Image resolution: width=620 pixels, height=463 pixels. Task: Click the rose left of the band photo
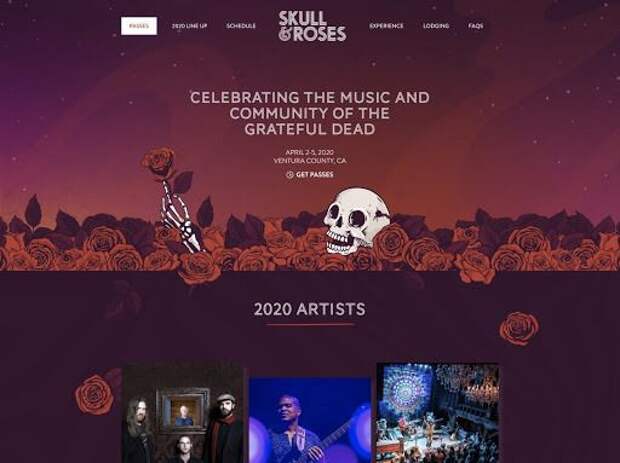95,394
